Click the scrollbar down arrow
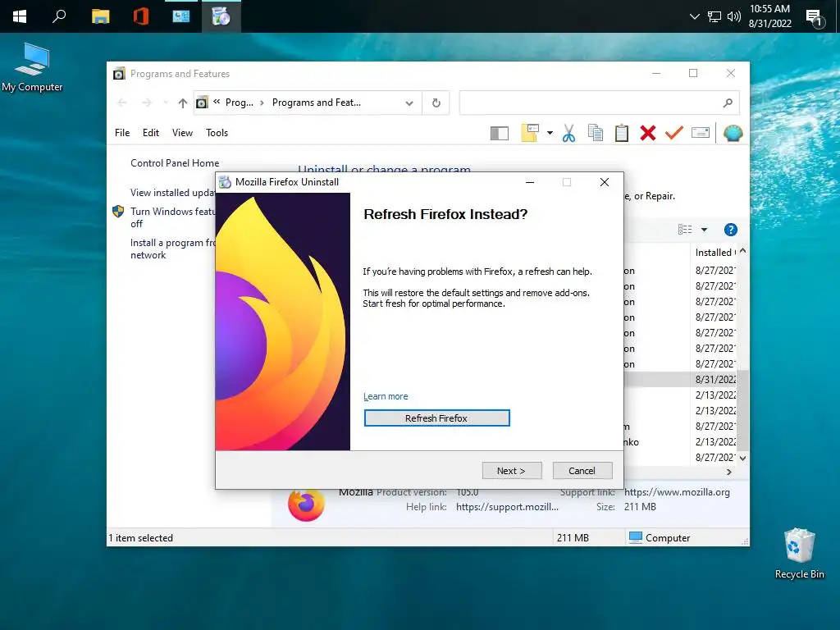840x630 pixels. (742, 458)
